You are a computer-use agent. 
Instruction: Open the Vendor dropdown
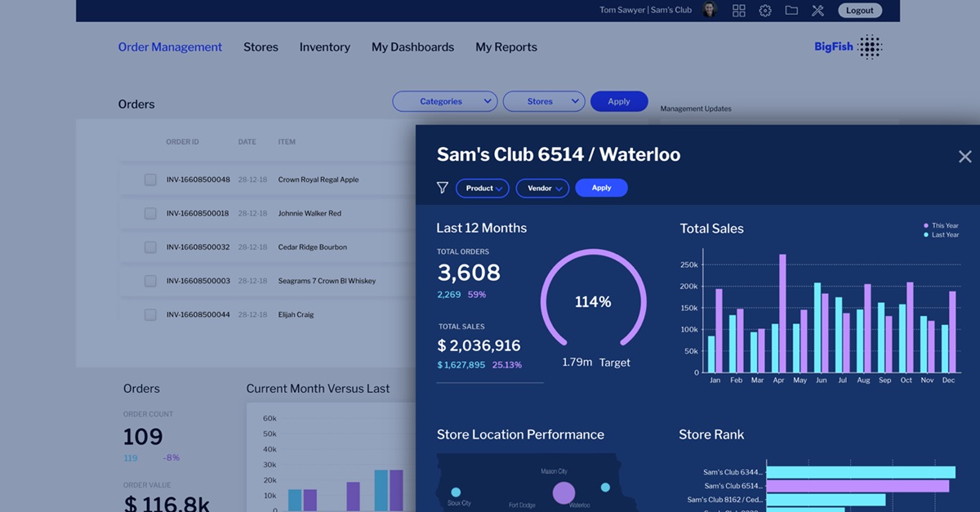[x=543, y=189]
